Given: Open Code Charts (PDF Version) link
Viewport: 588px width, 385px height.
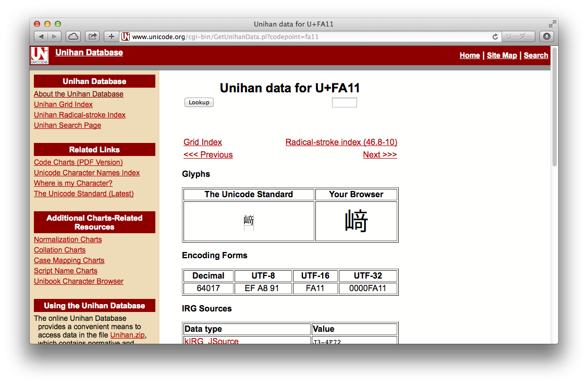Looking at the screenshot, I should click(x=78, y=162).
